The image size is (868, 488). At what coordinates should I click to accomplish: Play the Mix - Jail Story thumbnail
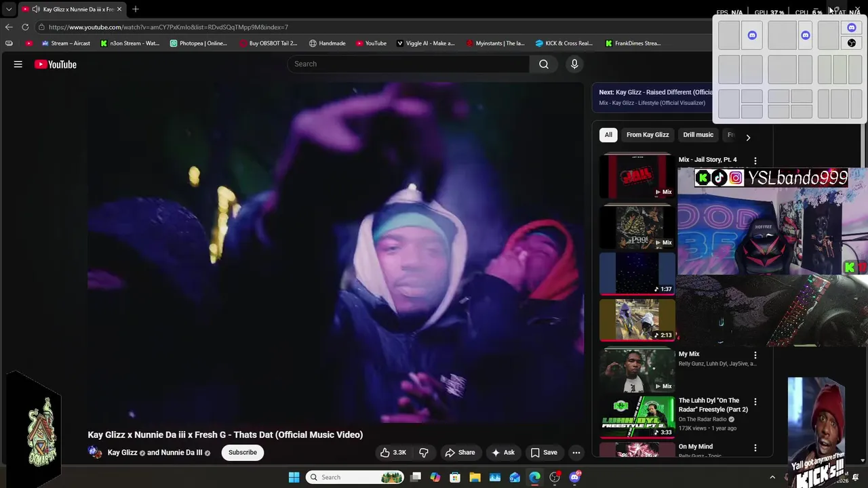637,176
